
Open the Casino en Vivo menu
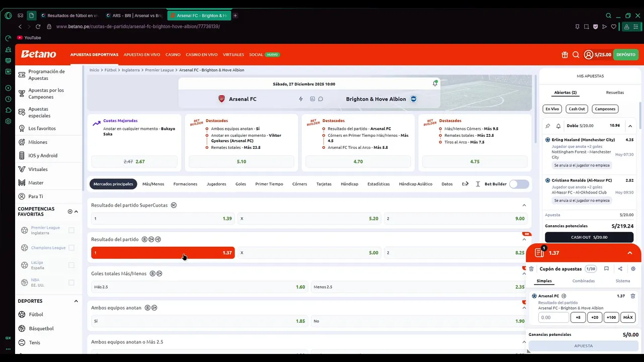pyautogui.click(x=202, y=54)
